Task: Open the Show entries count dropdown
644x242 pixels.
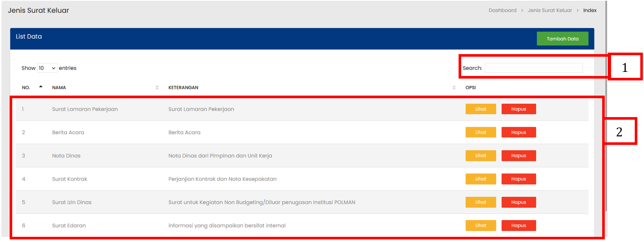Action: pos(47,68)
